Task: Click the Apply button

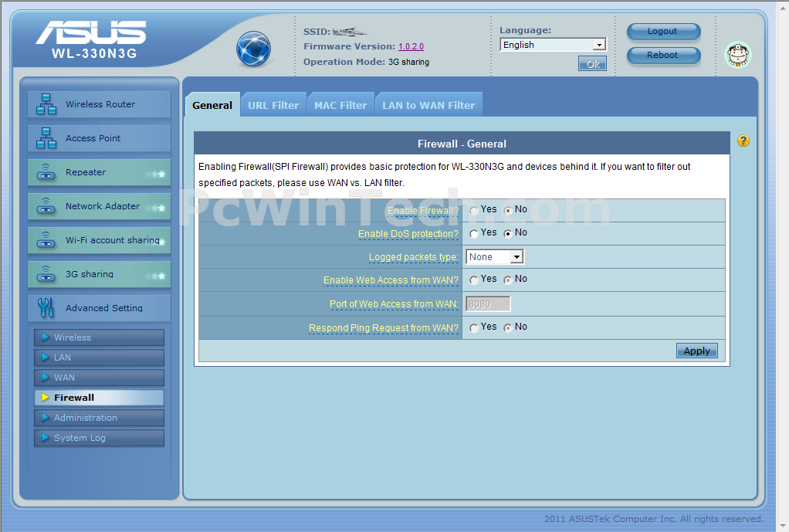Action: point(697,351)
